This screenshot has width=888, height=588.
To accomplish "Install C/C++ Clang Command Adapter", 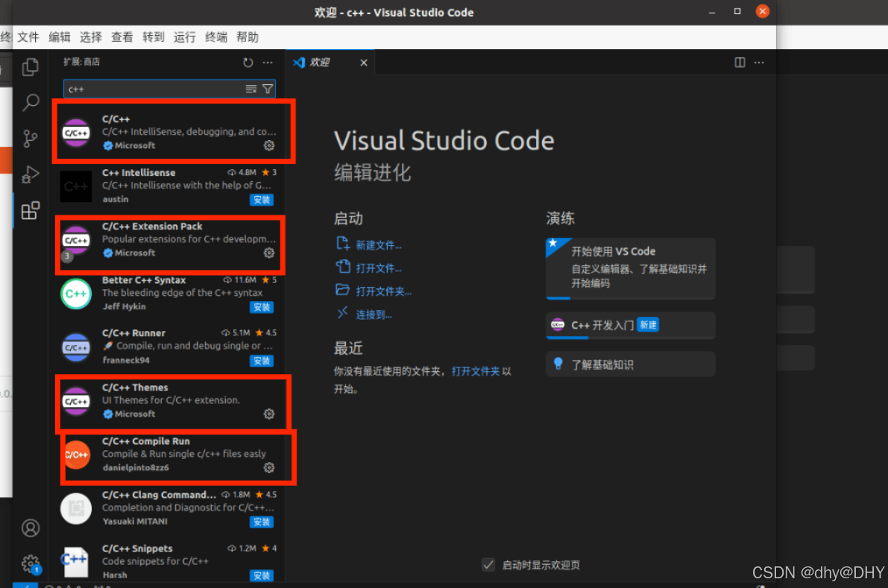I will pos(262,522).
